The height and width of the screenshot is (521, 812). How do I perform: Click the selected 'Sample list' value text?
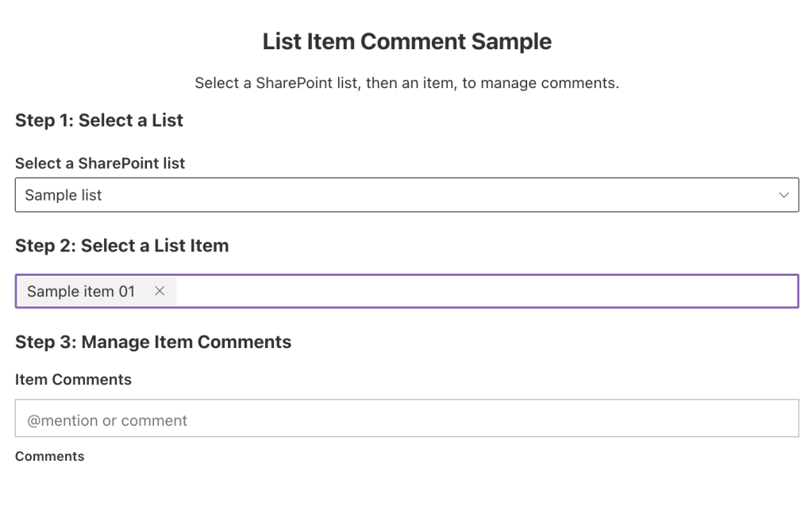click(63, 195)
